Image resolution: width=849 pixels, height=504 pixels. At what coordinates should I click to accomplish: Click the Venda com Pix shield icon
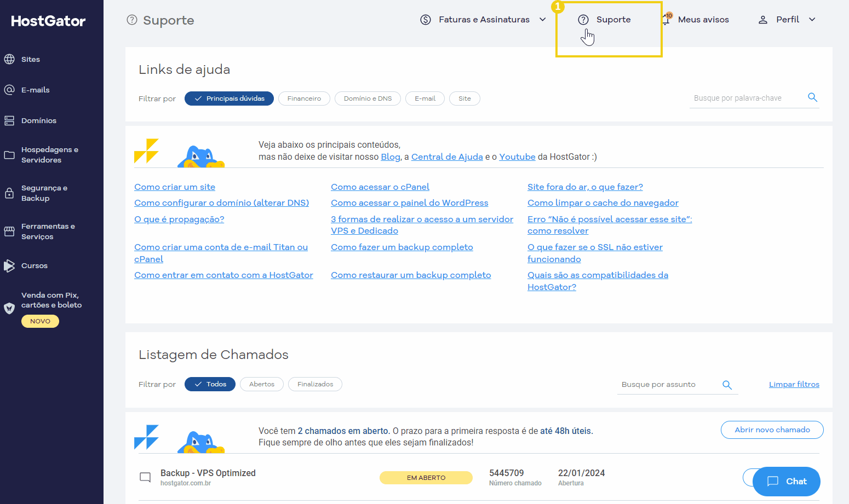9,308
